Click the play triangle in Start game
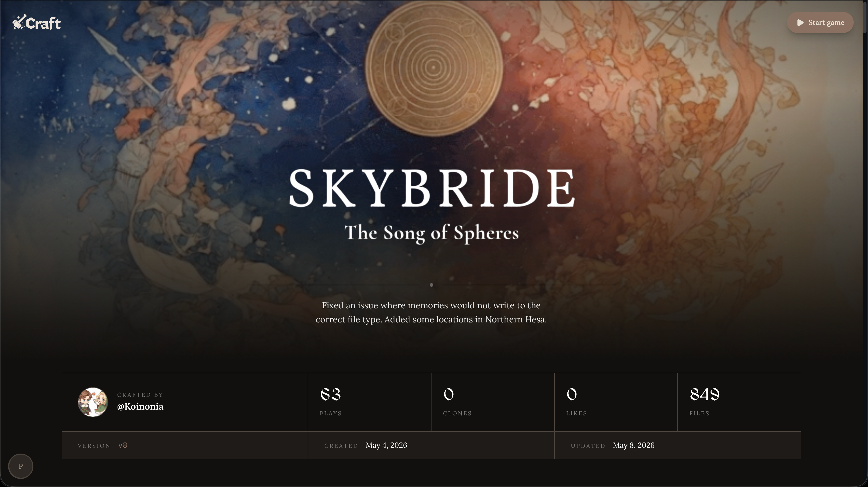 click(x=801, y=23)
